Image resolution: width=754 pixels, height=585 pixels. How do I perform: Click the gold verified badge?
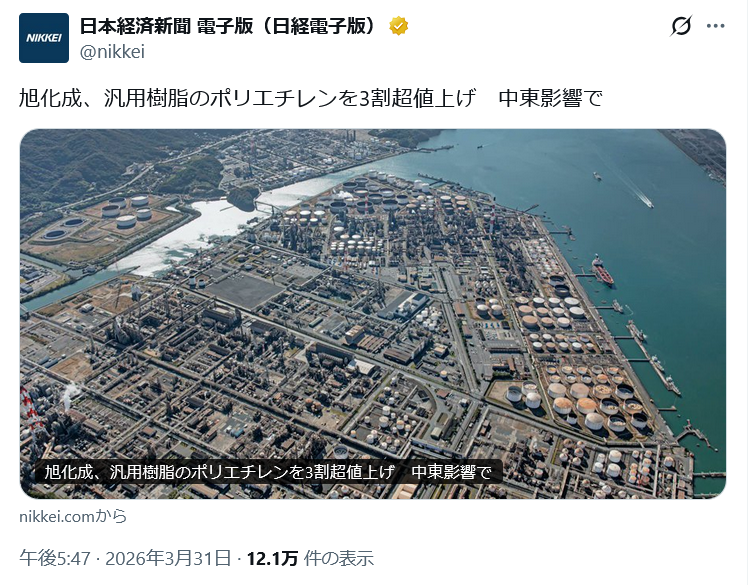399,26
